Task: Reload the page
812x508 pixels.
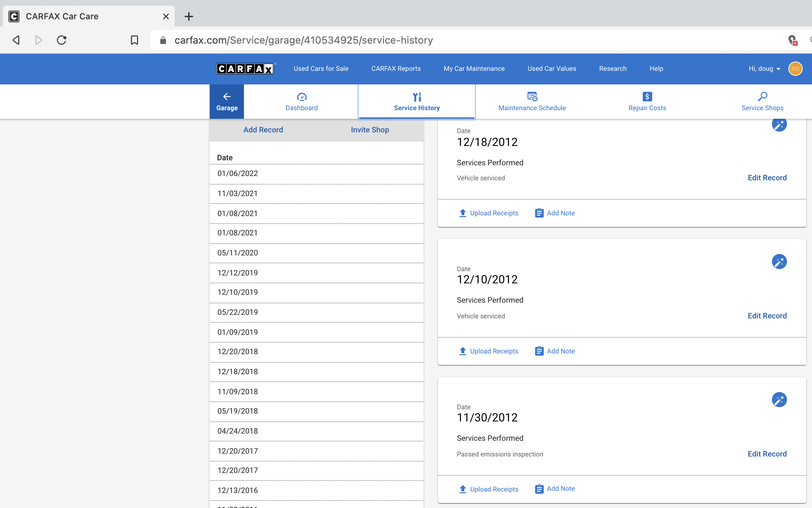Action: (62, 40)
